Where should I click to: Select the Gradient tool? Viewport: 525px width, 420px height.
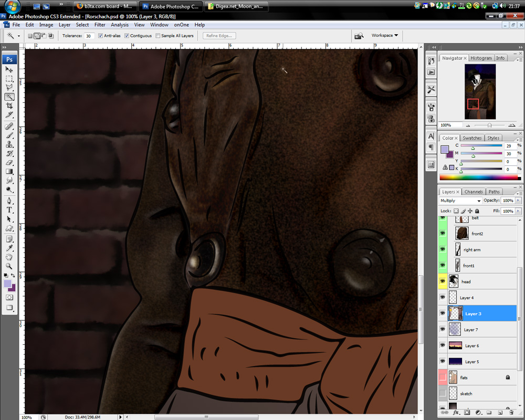(9, 172)
